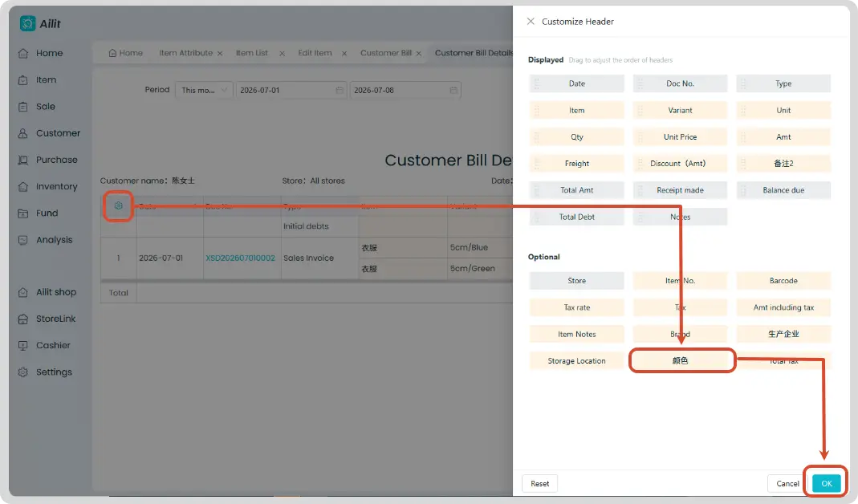
Task: Toggle the Freight displayed header
Action: tap(577, 164)
